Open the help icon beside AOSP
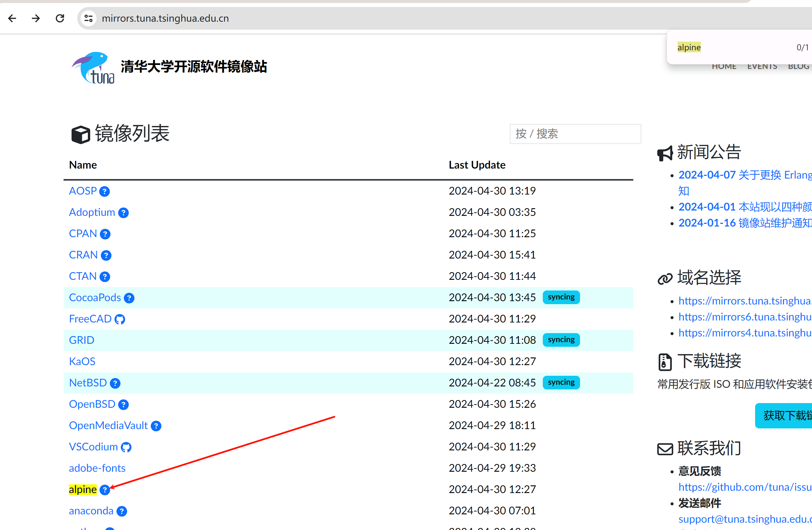 [x=104, y=191]
